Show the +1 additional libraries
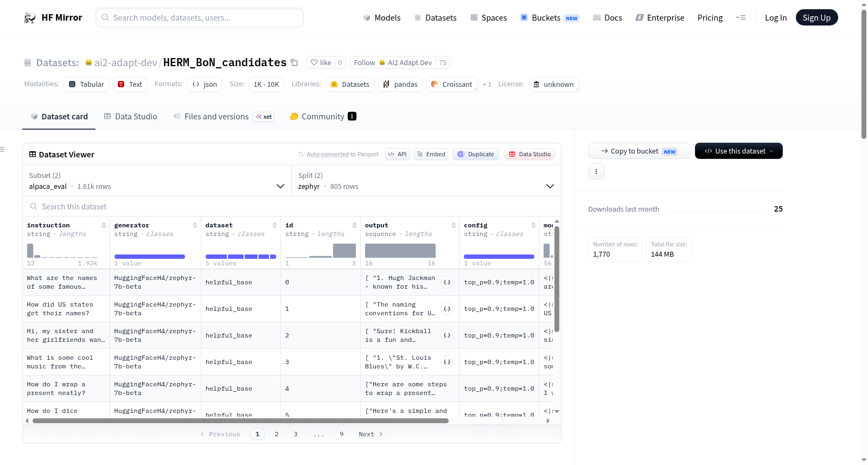868x465 pixels. (487, 84)
